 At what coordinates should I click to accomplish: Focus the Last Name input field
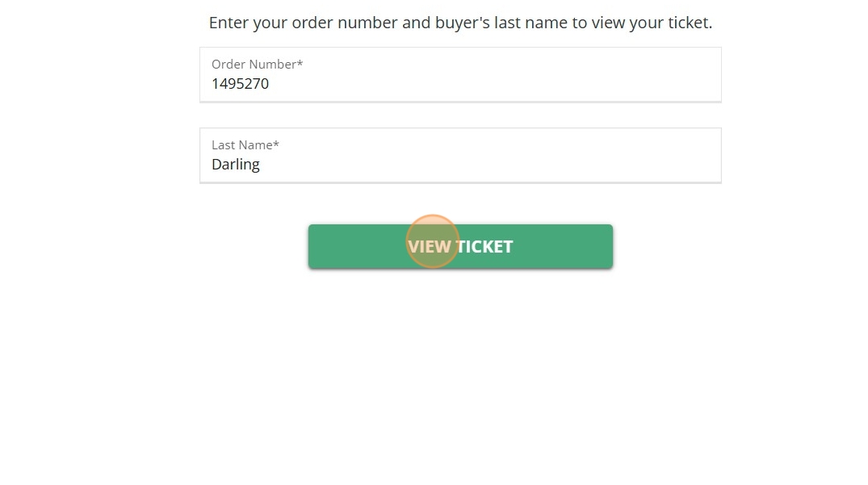click(460, 165)
